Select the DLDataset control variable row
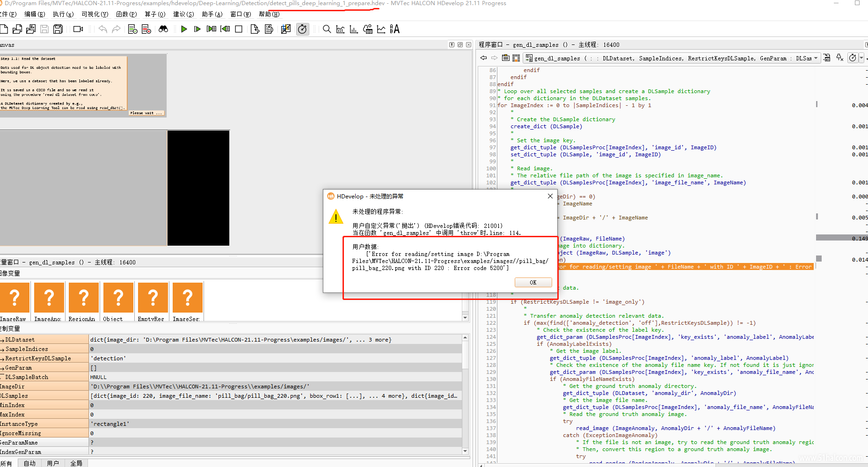868x467 pixels. click(231, 340)
